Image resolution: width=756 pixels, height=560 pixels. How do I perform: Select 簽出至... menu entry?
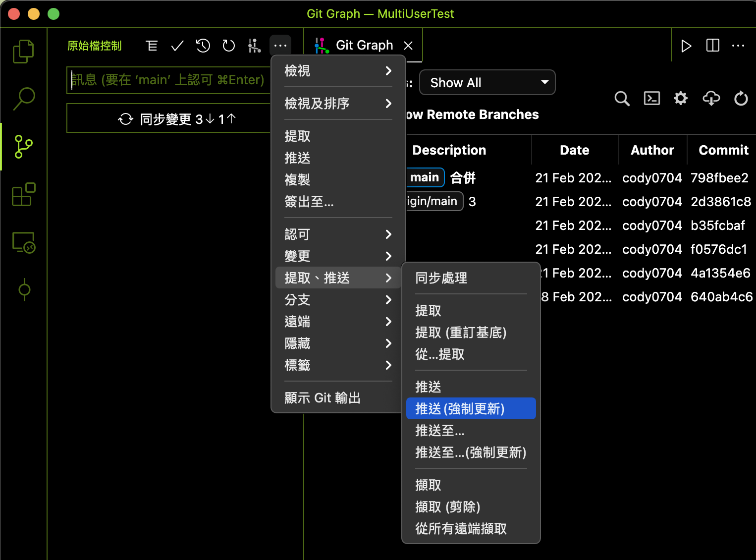(x=338, y=202)
